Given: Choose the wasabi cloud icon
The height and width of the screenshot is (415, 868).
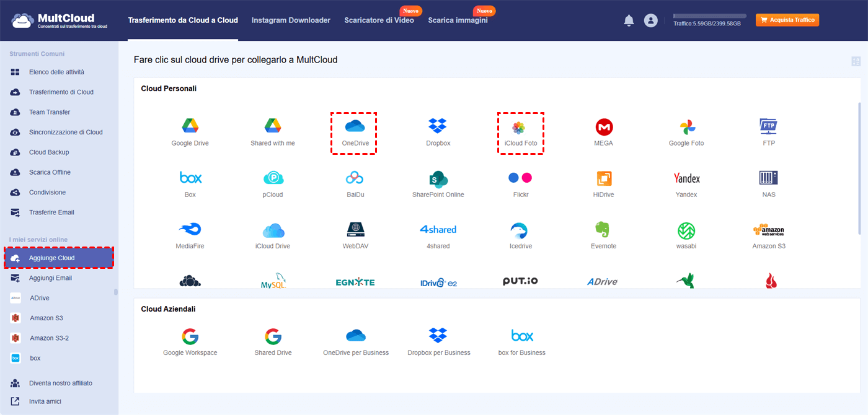Looking at the screenshot, I should [686, 230].
